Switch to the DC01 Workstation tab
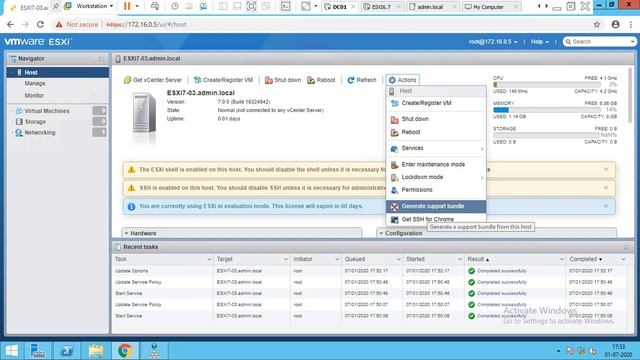Image resolution: width=640 pixels, height=360 pixels. click(339, 7)
